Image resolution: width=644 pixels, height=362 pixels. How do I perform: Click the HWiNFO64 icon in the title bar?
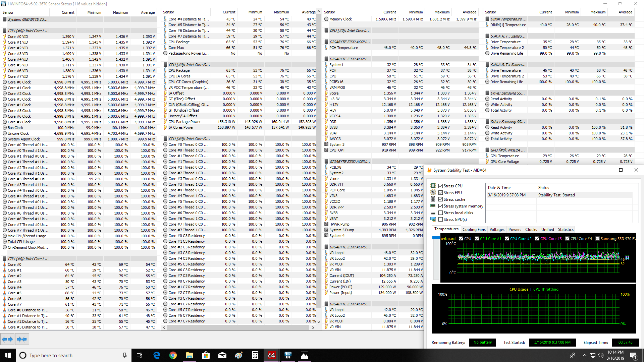coord(4,4)
